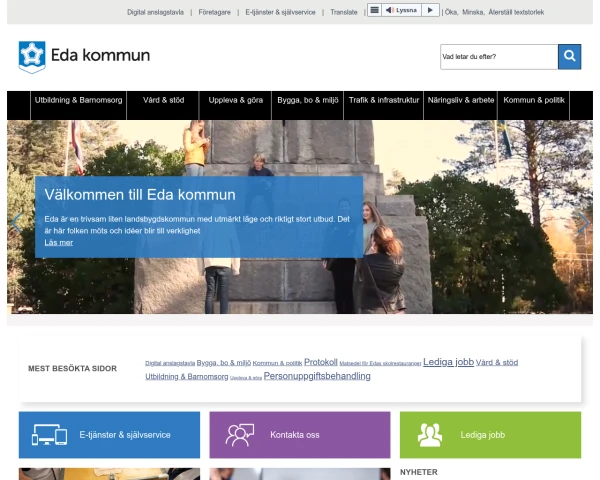This screenshot has height=480, width=600.
Task: Open Vård & stöd tag link
Action: [x=497, y=362]
